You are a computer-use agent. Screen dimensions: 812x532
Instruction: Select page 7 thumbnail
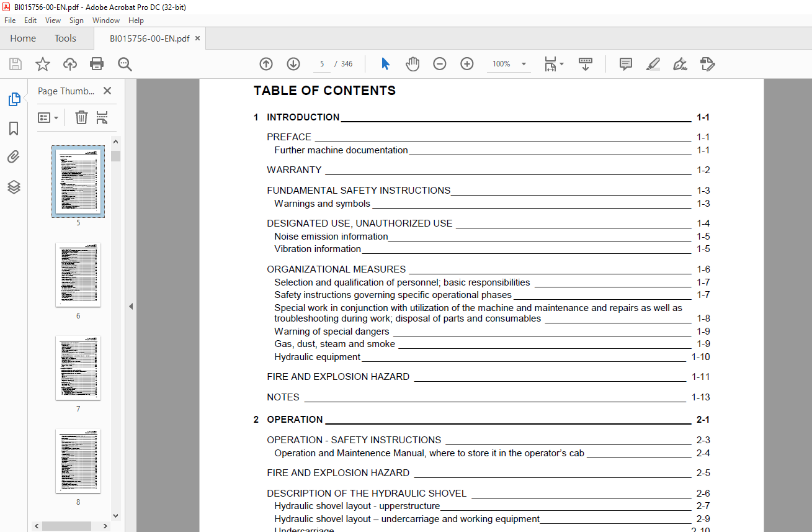78,368
